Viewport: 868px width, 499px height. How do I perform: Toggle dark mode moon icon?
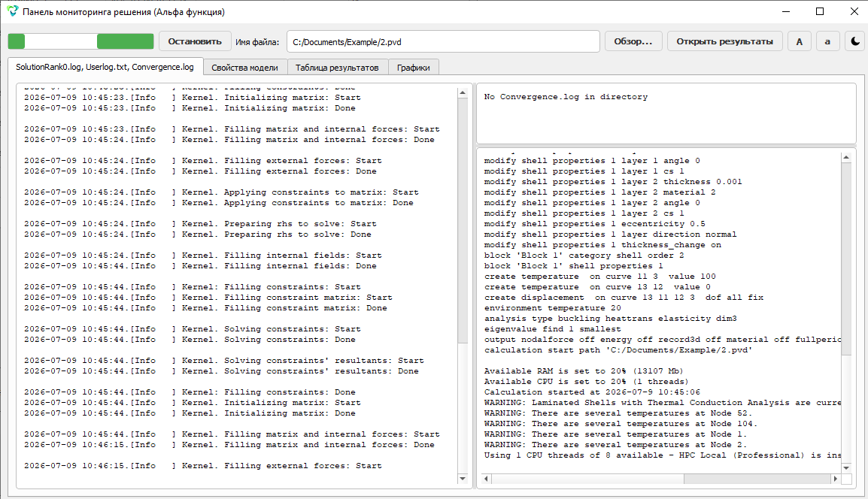click(x=855, y=41)
